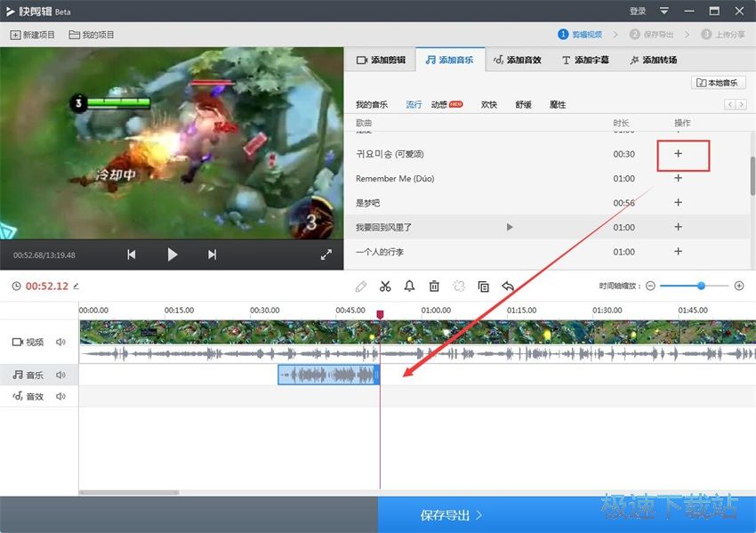Add song 是梦吧 with plus icon

coord(678,203)
